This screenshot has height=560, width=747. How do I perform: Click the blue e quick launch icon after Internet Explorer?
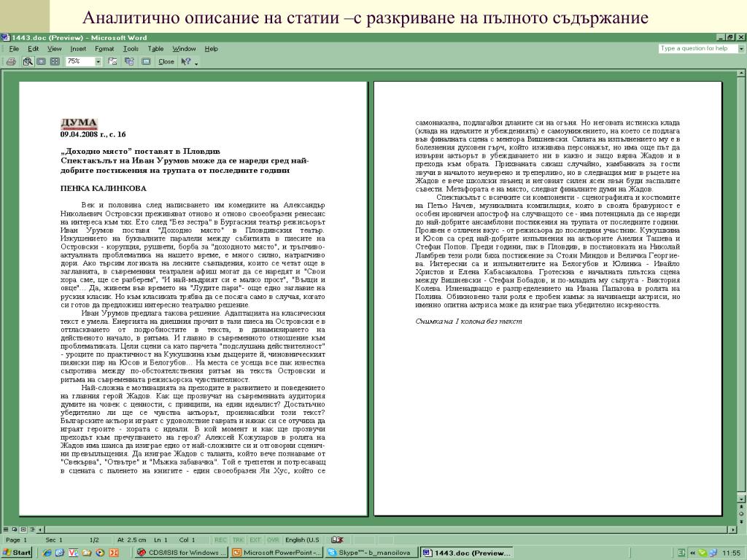click(x=60, y=553)
